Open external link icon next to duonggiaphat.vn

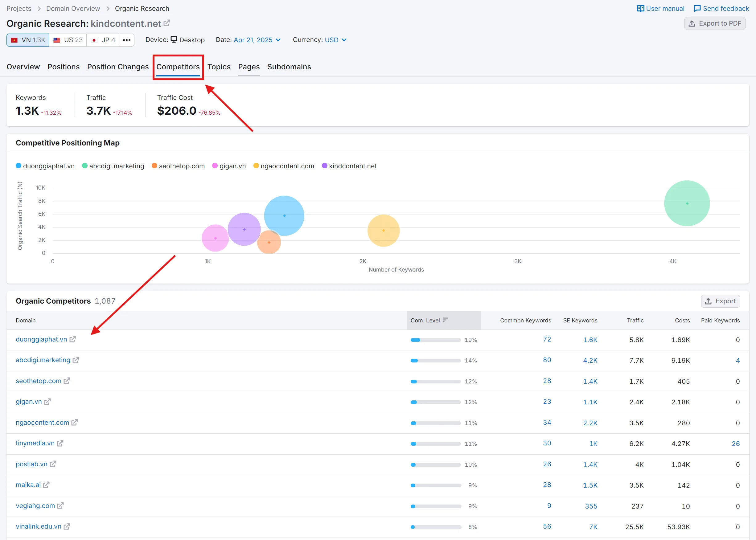click(x=72, y=339)
